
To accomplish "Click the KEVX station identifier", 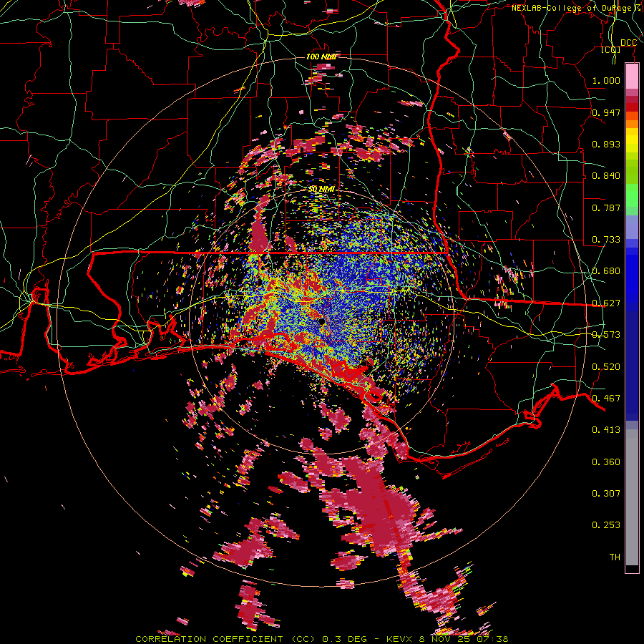I will click(x=399, y=639).
